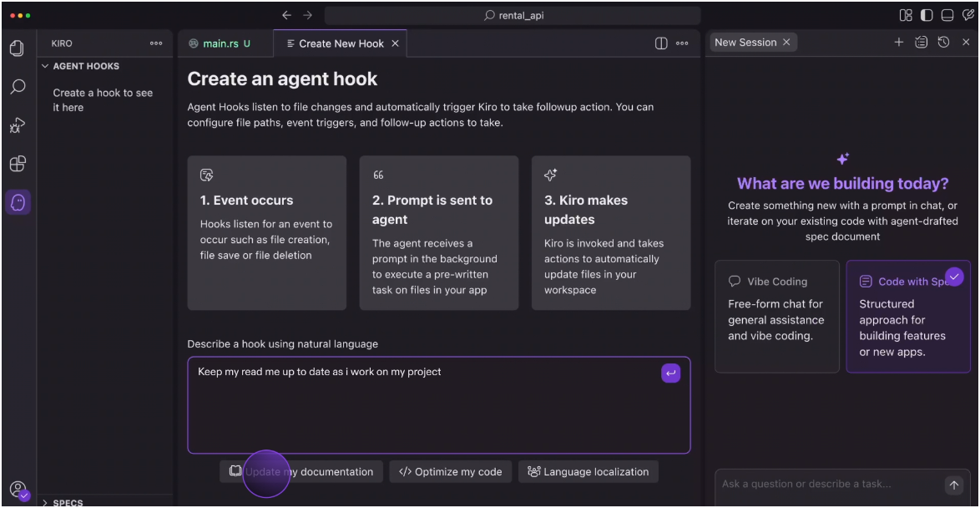980x508 pixels.
Task: Select the Kiro ghost icon in the activity bar
Action: [18, 202]
